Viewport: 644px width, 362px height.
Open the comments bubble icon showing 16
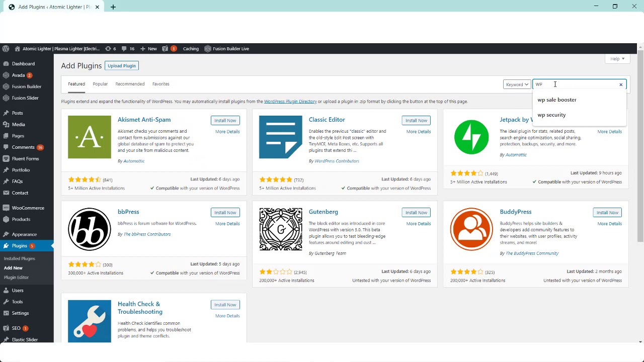pos(124,49)
